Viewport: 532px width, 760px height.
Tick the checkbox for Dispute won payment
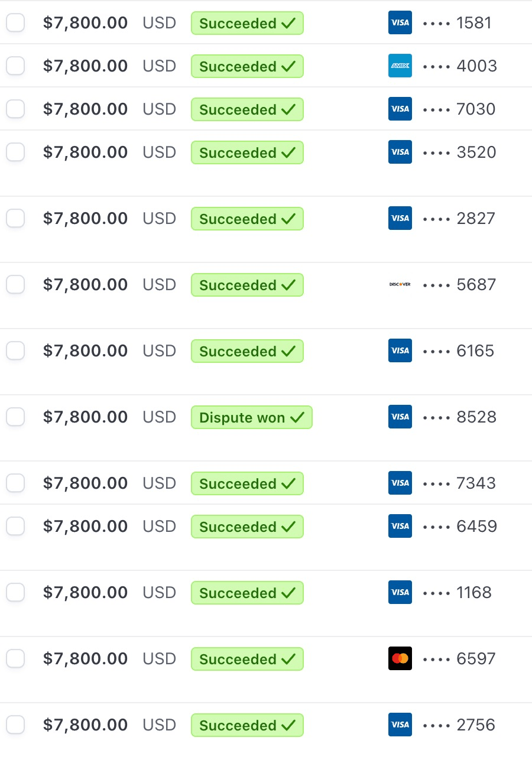tap(15, 417)
